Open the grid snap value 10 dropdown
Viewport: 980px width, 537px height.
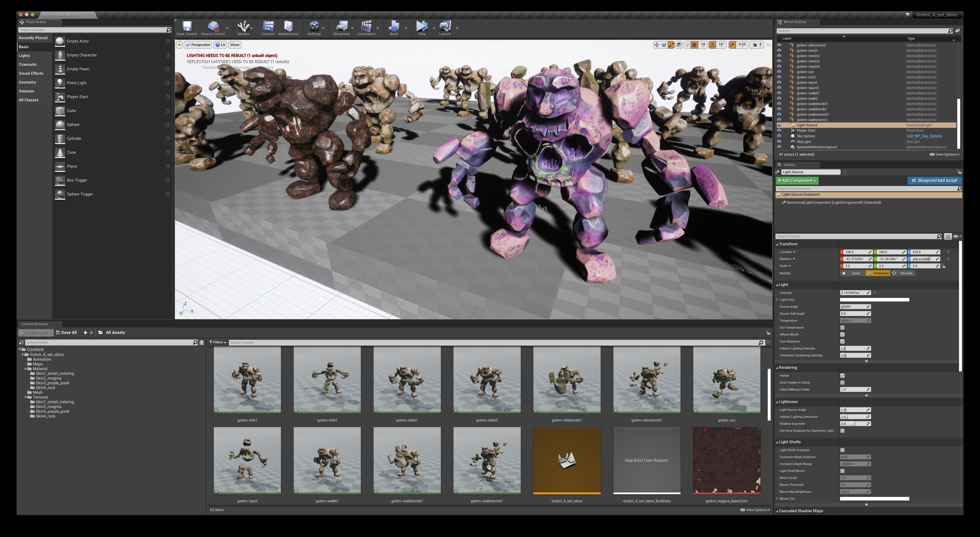pyautogui.click(x=703, y=45)
